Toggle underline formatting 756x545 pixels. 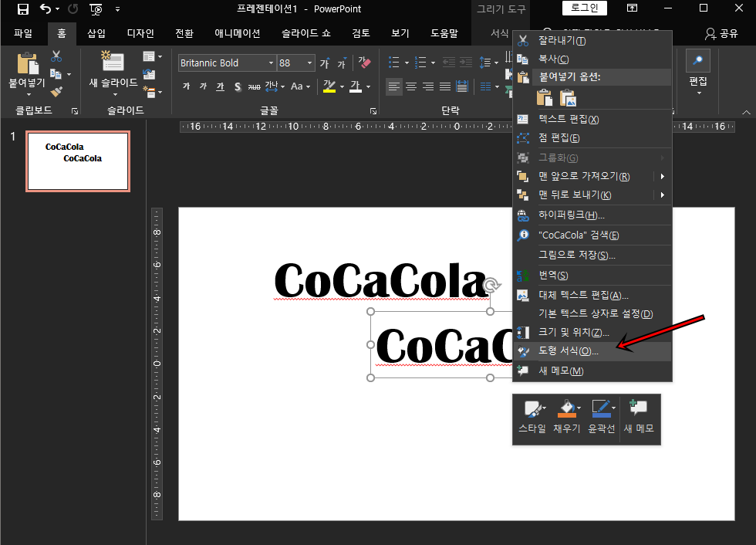click(x=220, y=86)
